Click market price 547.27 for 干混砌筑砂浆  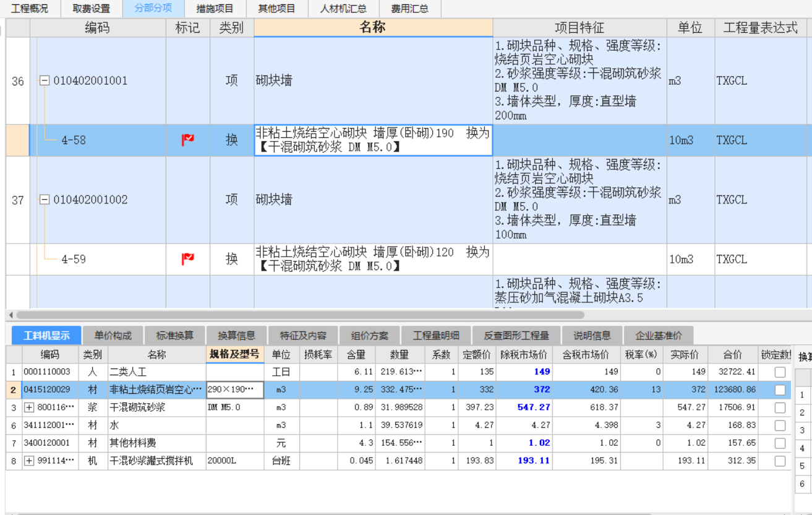point(524,407)
